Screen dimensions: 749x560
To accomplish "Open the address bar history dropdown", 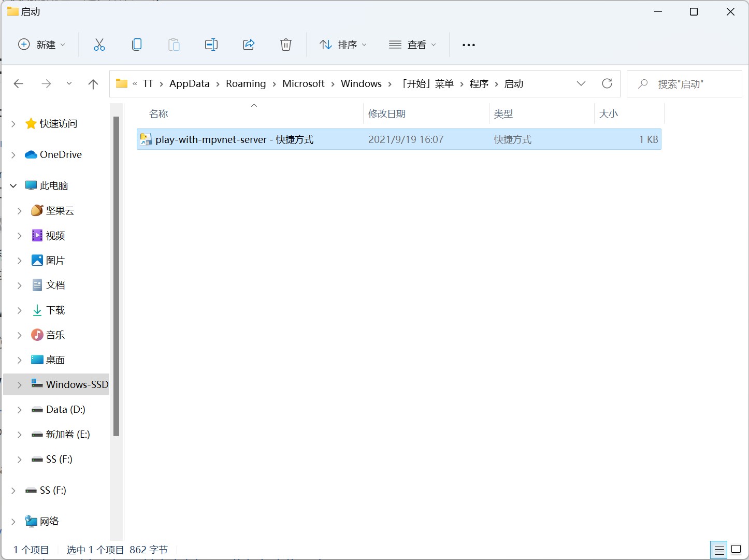I will 581,83.
